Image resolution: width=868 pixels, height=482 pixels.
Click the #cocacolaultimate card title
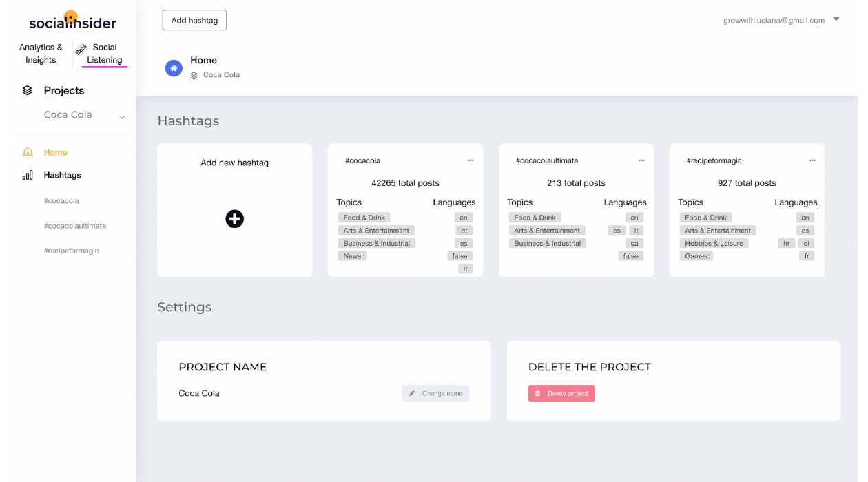pyautogui.click(x=547, y=160)
